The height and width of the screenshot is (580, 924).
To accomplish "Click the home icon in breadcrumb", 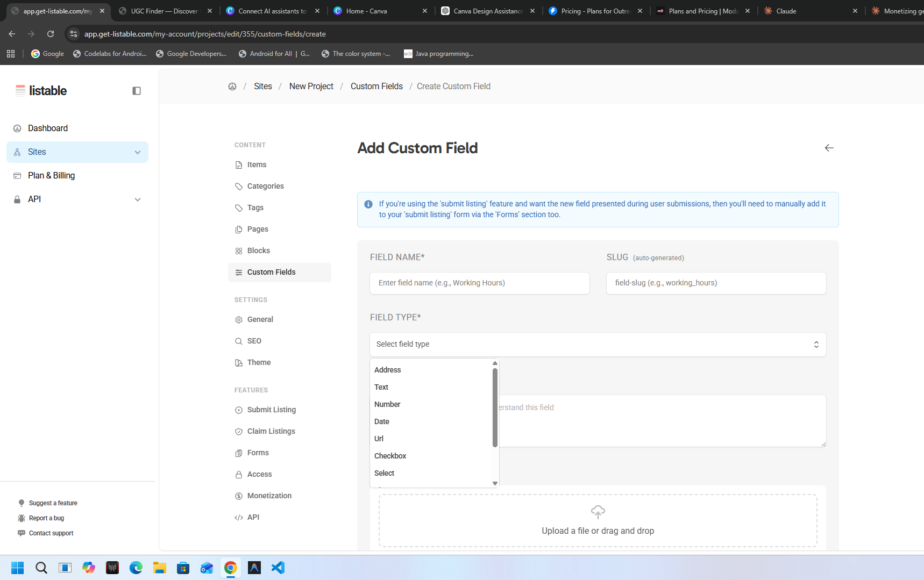I will tap(232, 87).
